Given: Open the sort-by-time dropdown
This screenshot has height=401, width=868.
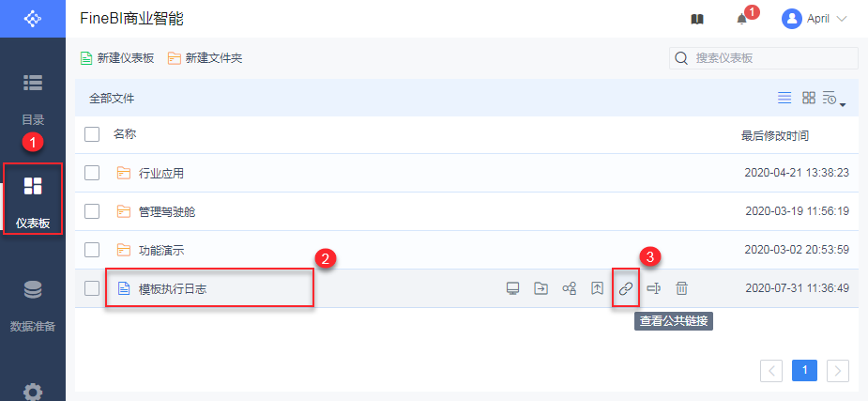Looking at the screenshot, I should pos(833,99).
